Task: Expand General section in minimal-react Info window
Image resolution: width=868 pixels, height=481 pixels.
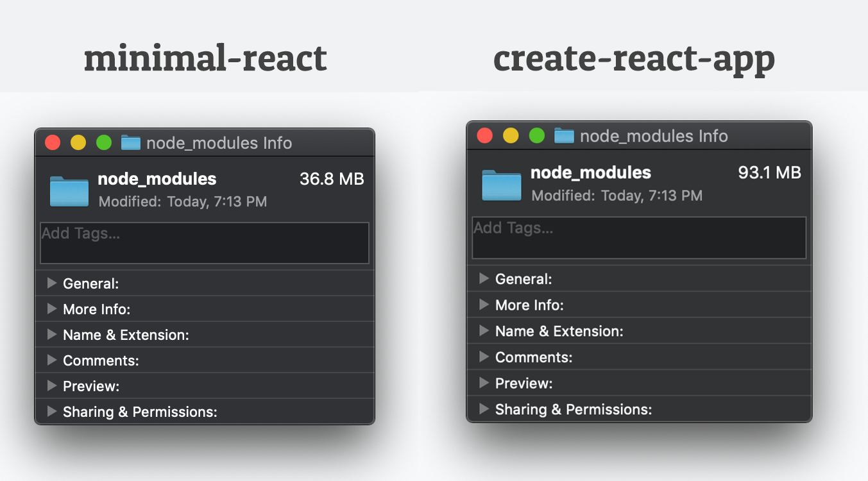Action: pyautogui.click(x=53, y=283)
